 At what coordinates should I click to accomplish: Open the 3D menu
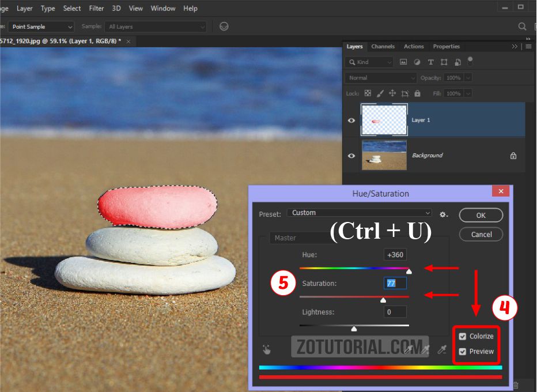[116, 9]
